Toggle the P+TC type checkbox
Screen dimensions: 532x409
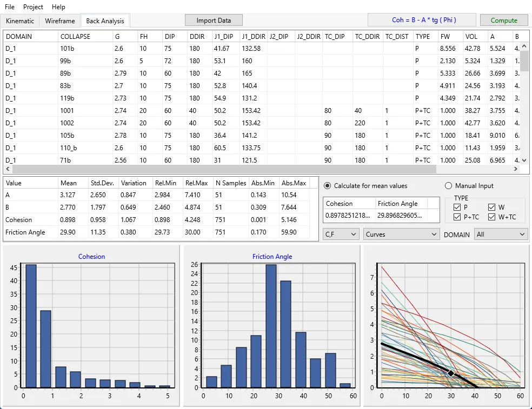click(x=457, y=217)
